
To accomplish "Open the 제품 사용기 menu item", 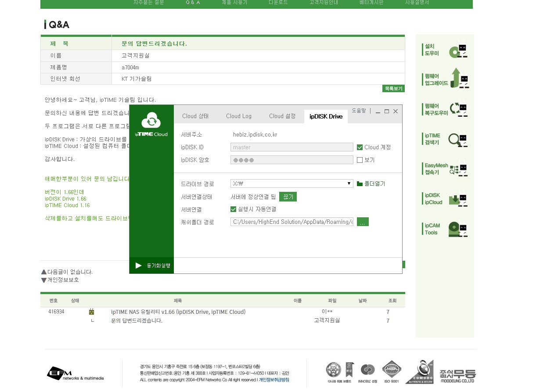I will (x=234, y=3).
